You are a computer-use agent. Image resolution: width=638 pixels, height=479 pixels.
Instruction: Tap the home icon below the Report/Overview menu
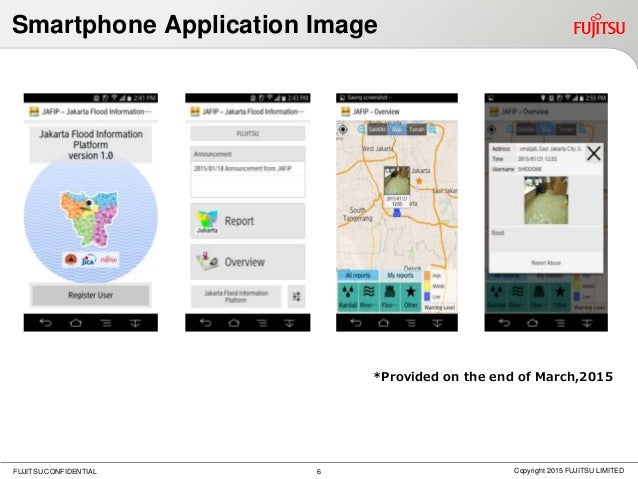click(x=234, y=323)
